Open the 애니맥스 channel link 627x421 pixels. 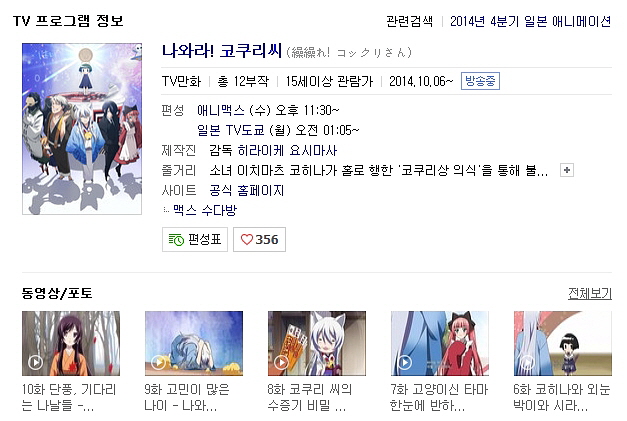pyautogui.click(x=221, y=110)
